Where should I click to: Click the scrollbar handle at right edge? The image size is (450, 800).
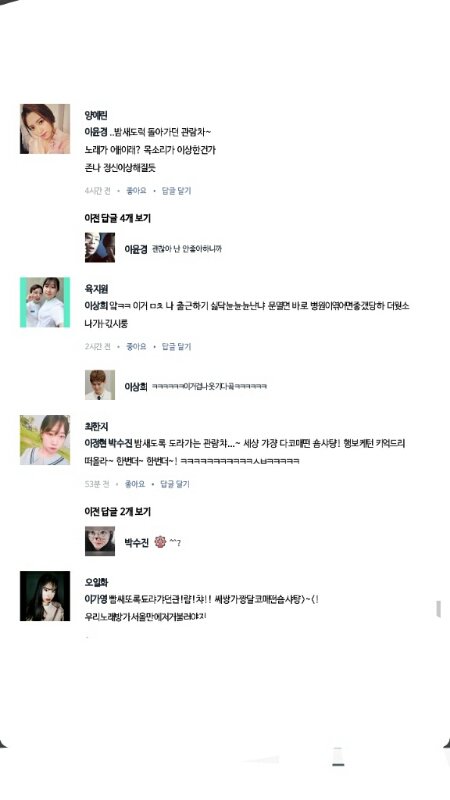click(x=438, y=609)
